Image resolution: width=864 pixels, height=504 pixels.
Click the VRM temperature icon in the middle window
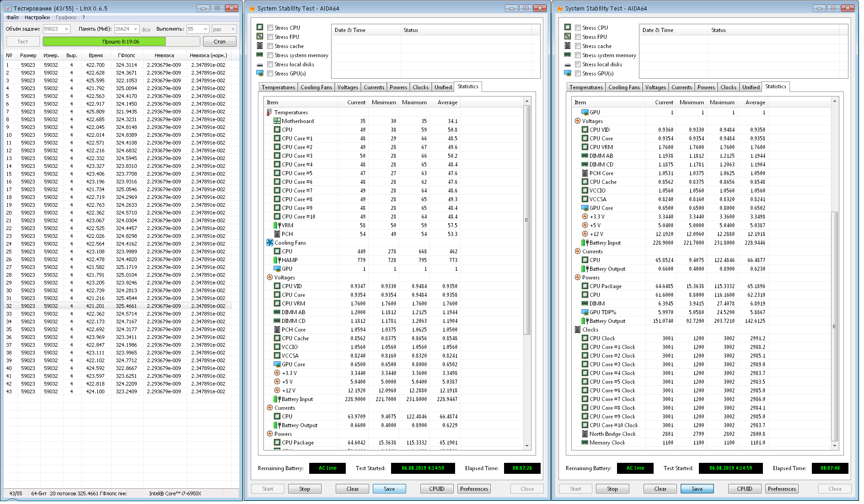point(277,225)
